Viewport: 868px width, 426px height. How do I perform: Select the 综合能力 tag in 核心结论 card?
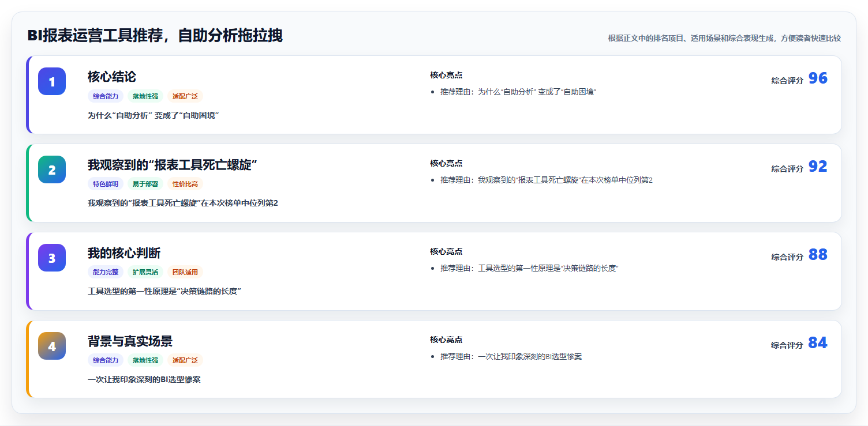[106, 96]
